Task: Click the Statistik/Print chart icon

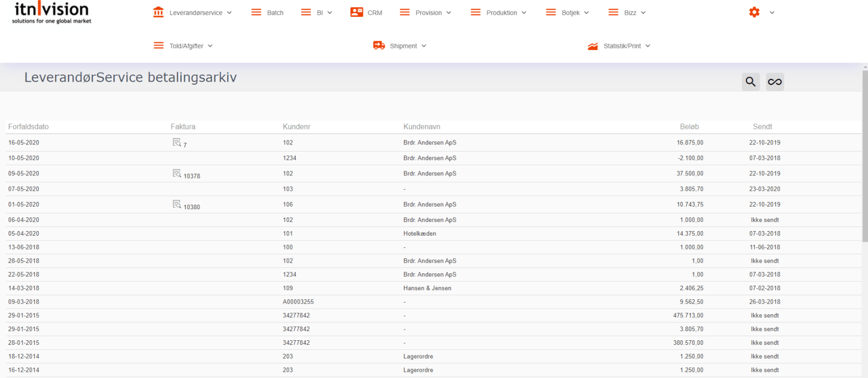Action: 592,46
